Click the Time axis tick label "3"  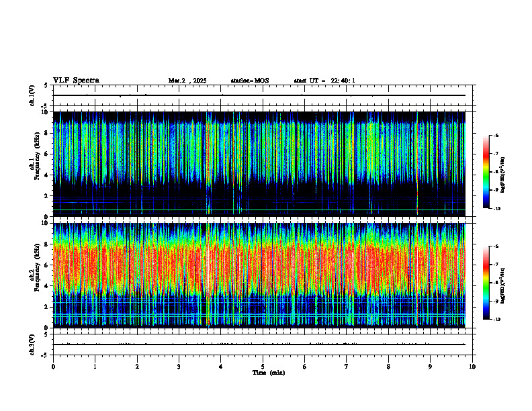[179, 367]
